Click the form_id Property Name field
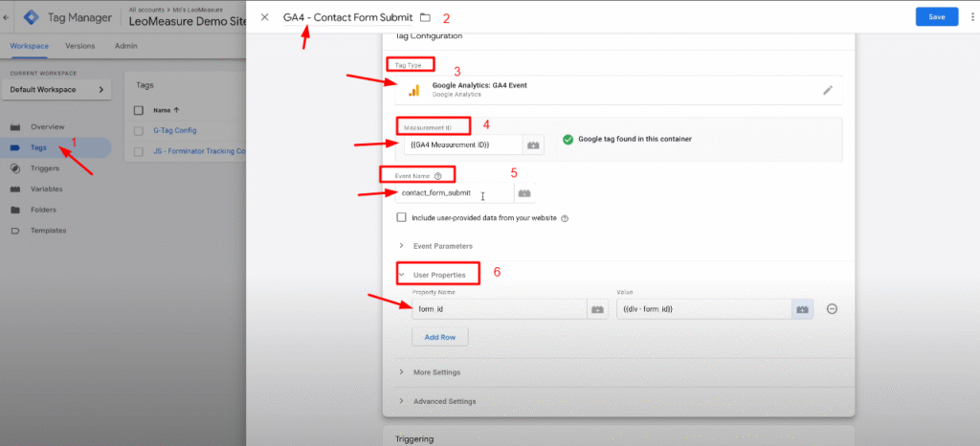980x446 pixels. tap(500, 309)
